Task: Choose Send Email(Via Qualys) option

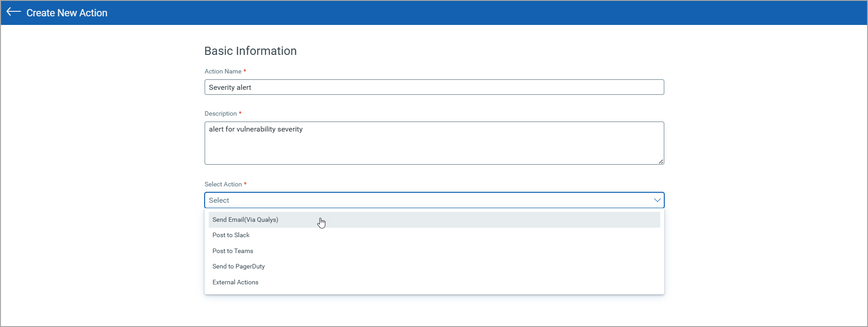Action: 245,220
